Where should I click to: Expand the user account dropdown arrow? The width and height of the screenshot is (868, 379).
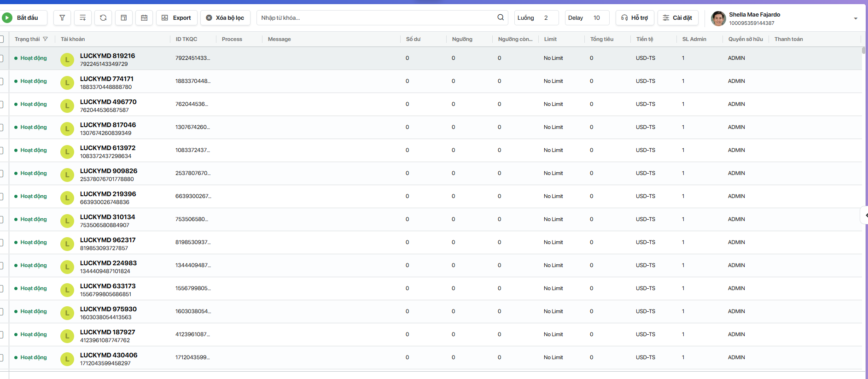(x=856, y=19)
